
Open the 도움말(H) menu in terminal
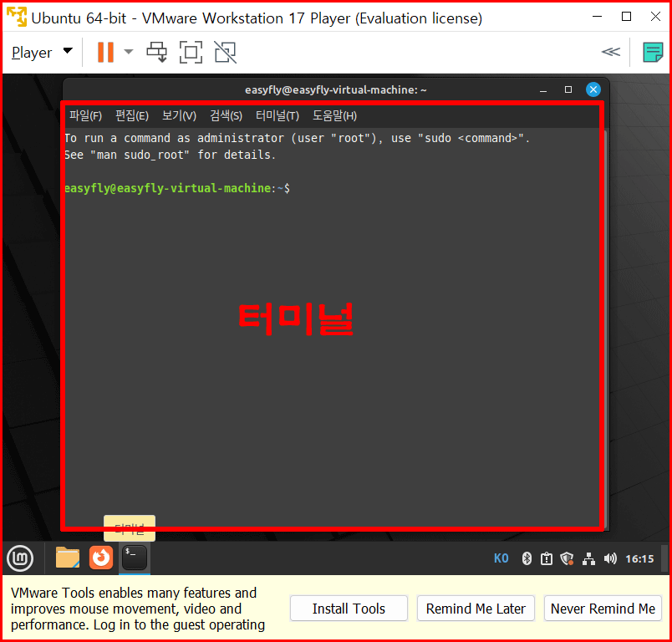pos(334,115)
